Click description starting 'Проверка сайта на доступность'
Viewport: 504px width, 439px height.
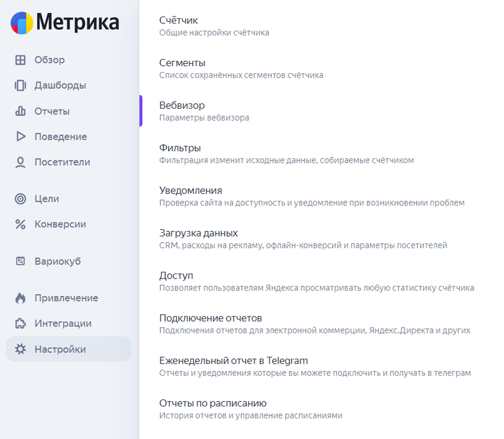point(312,203)
